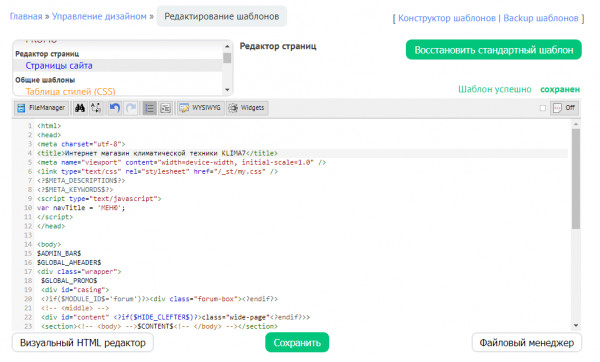This screenshot has height=362, width=600.
Task: Click the div id casing line
Action: (75, 290)
